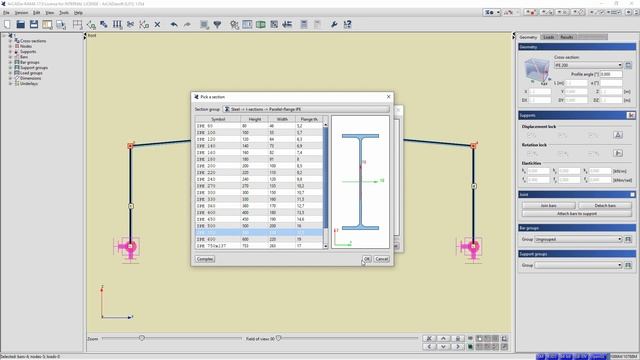Click the Save project floppy icon

[x=34, y=24]
